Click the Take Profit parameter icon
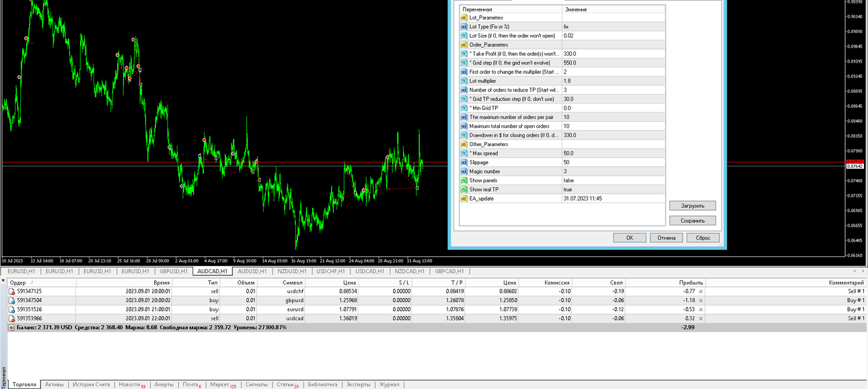Image resolution: width=868 pixels, height=389 pixels. click(464, 54)
